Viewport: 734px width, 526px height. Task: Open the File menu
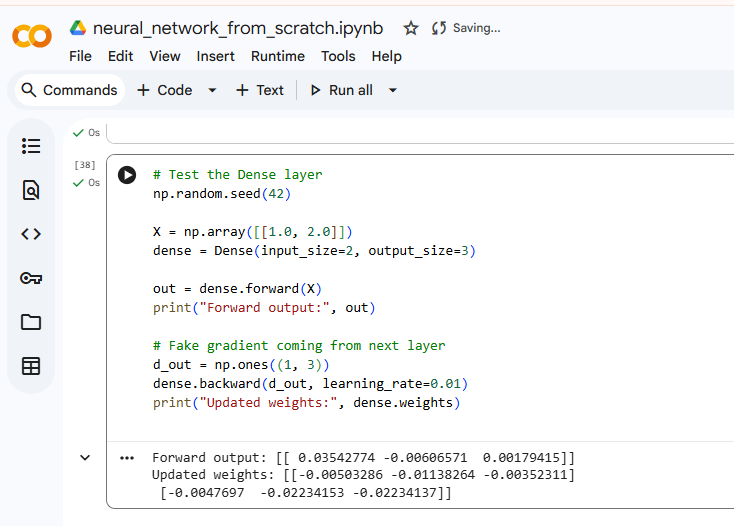(81, 56)
